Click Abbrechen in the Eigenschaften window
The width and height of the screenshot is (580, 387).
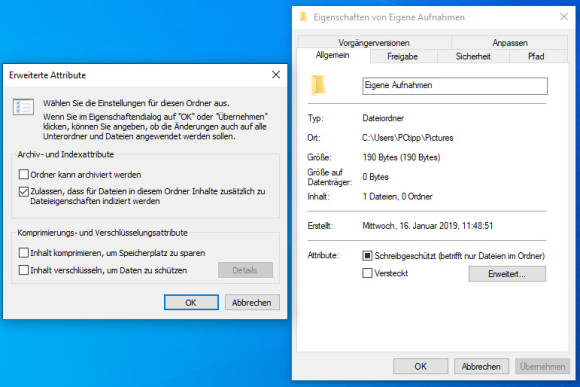point(481,366)
